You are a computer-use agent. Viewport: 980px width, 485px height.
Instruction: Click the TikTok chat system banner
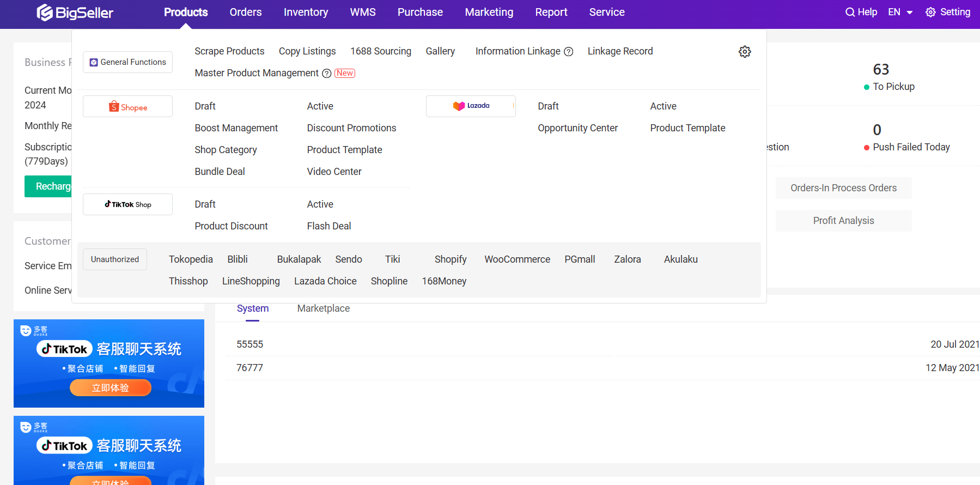109,363
